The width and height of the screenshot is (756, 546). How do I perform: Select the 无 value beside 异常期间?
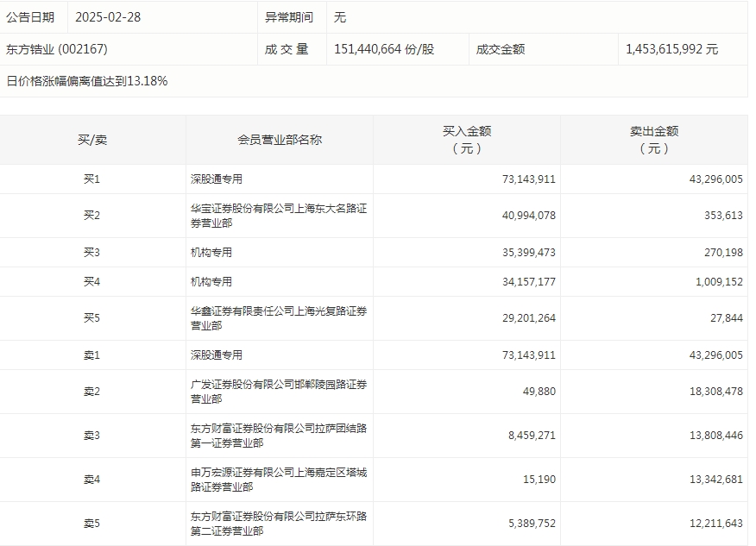(x=340, y=17)
